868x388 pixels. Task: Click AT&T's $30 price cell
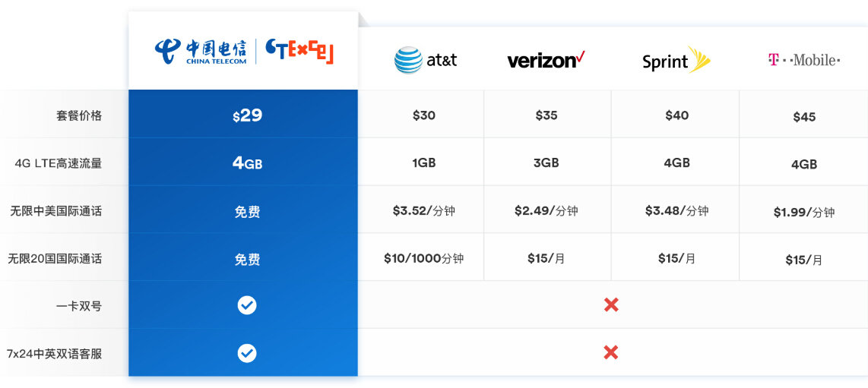[x=421, y=114]
